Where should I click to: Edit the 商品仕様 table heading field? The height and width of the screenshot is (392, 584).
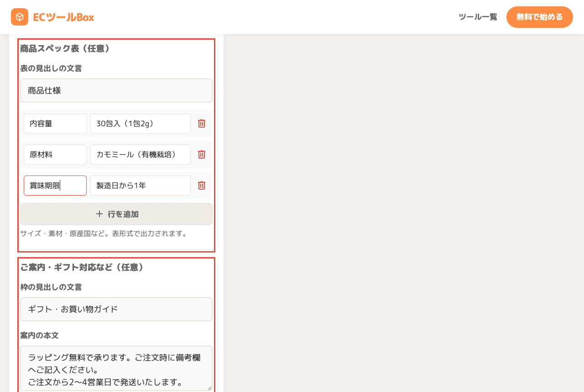coord(116,91)
